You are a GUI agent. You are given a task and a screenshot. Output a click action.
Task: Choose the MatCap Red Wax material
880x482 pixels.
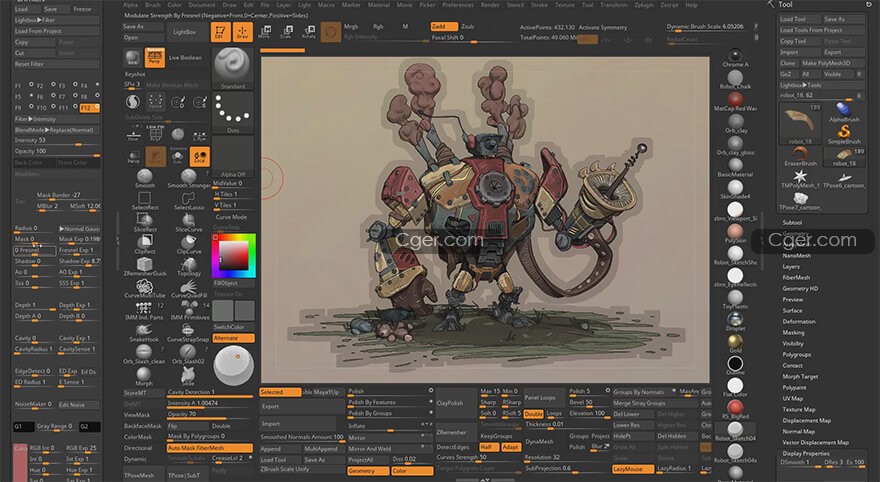tap(735, 102)
